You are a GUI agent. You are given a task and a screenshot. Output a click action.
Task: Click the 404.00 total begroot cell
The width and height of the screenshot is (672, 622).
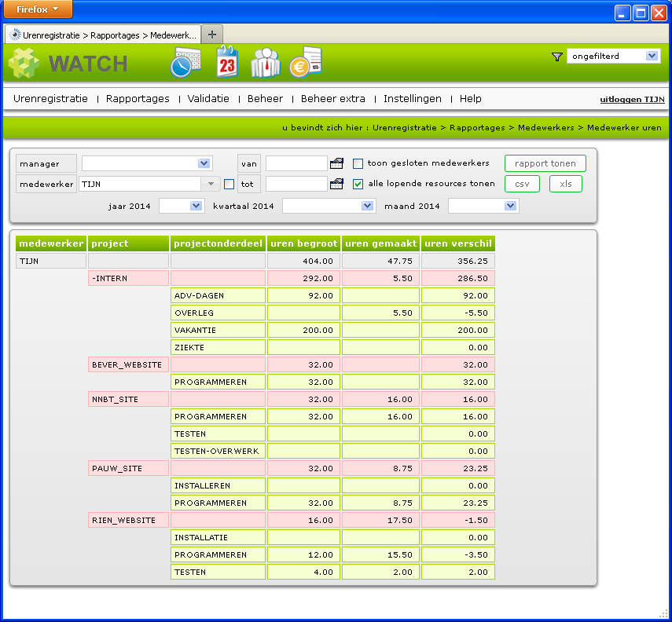(x=304, y=261)
